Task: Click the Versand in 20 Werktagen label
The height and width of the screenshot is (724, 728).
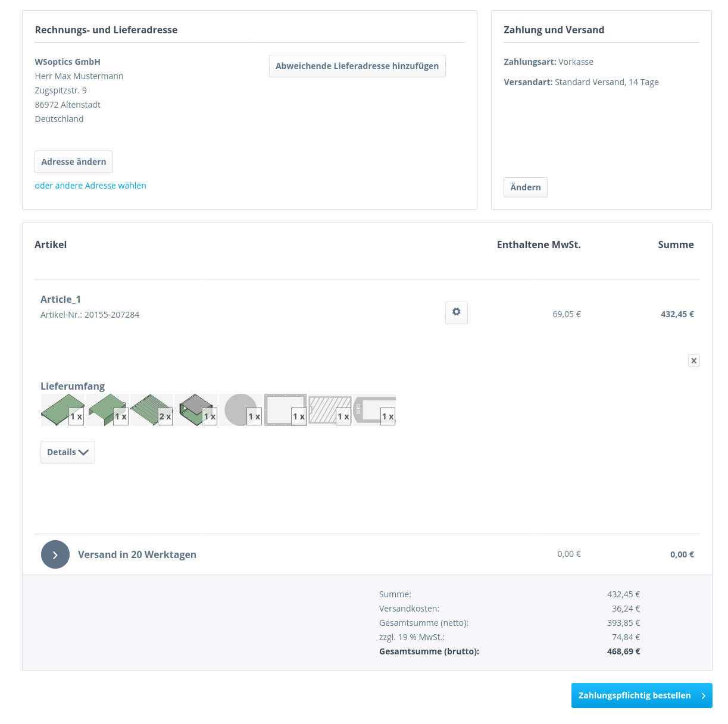Action: [137, 554]
